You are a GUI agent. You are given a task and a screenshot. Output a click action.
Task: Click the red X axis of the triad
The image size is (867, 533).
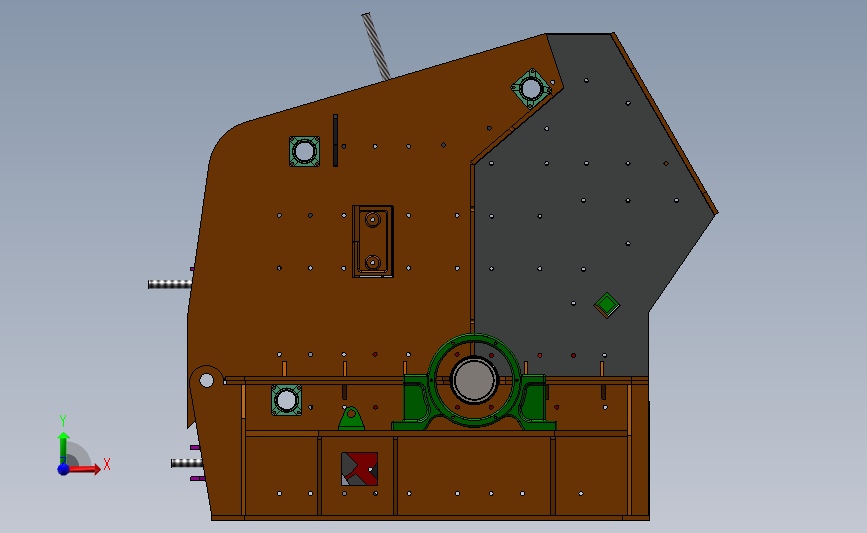(84, 469)
